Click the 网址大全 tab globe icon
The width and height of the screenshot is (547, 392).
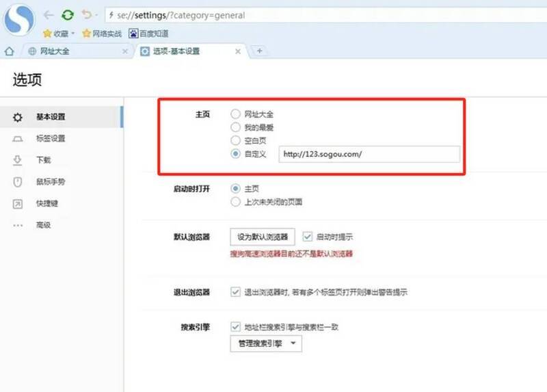[x=32, y=51]
